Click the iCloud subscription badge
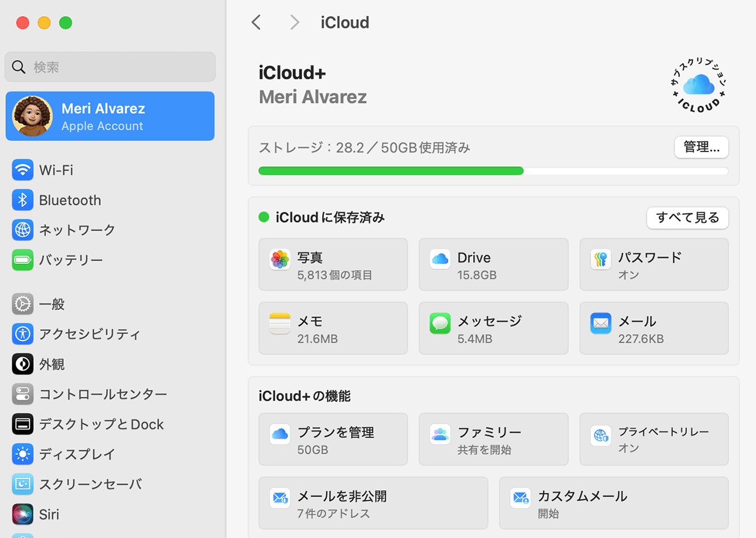756x538 pixels. click(699, 86)
